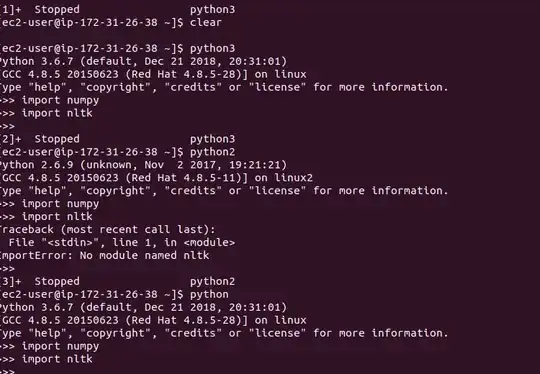The height and width of the screenshot is (374, 540).
Task: Click the "clear" command text
Action: point(206,22)
